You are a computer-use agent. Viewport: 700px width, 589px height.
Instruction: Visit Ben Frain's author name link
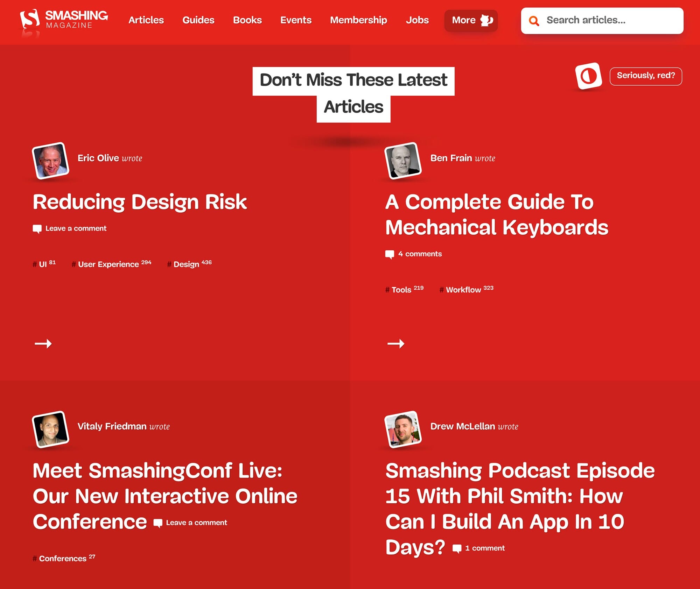451,158
